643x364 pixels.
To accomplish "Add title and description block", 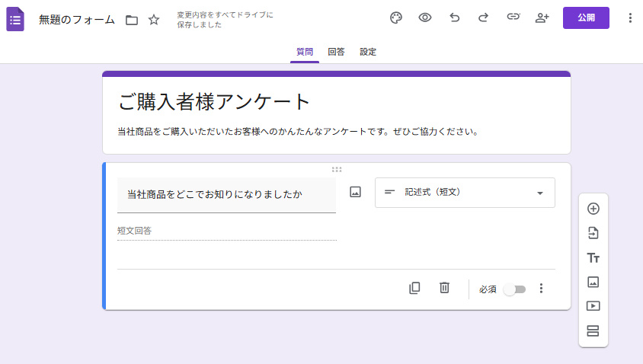I will 593,257.
